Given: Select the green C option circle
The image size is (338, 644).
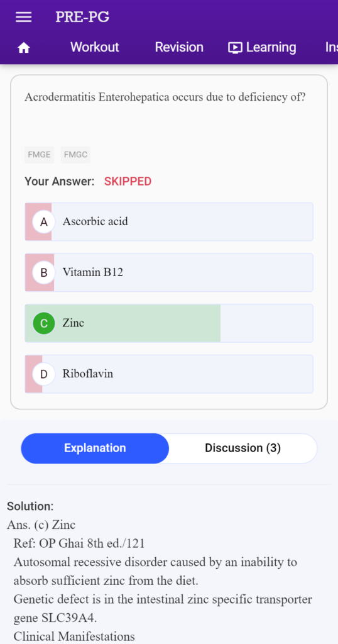Looking at the screenshot, I should (43, 323).
